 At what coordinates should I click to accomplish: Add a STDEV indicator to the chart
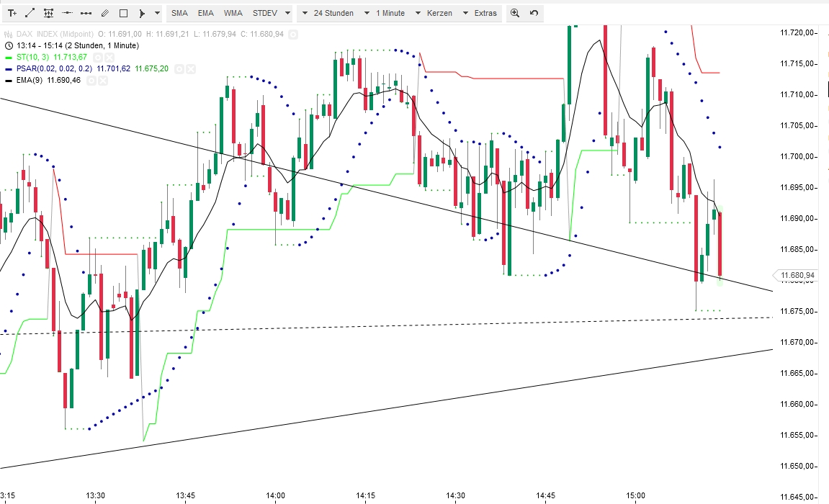(x=266, y=12)
